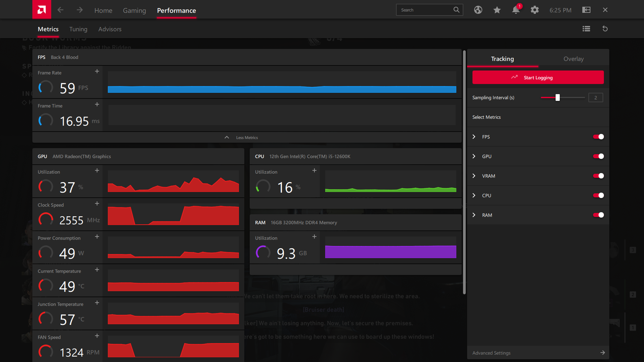This screenshot has width=644, height=362.
Task: Click the AMD logo home icon
Action: [x=42, y=9]
